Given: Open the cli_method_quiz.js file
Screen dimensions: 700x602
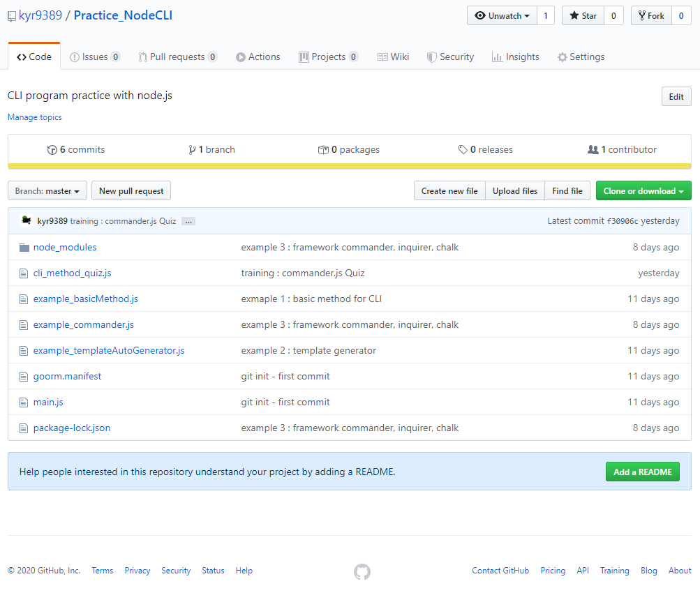Looking at the screenshot, I should [73, 273].
